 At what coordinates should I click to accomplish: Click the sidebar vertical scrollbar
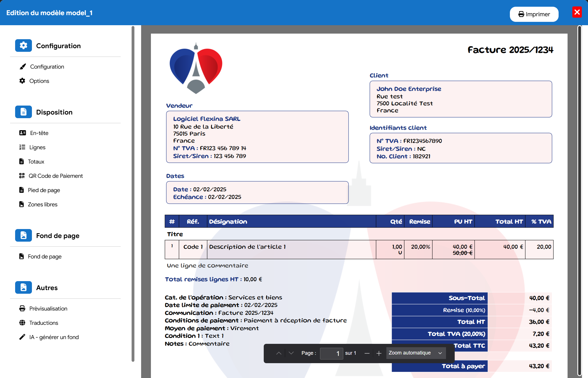(133, 193)
